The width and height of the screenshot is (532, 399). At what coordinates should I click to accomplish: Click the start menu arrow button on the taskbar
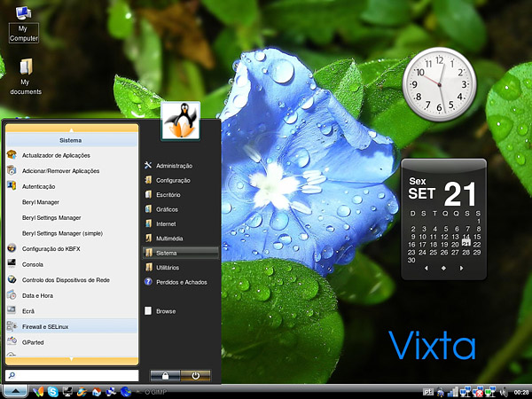coord(15,392)
